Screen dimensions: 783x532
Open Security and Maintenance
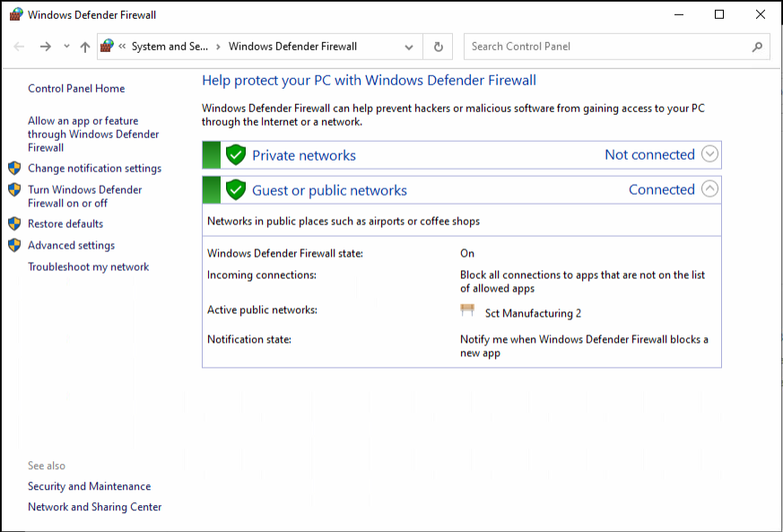(90, 486)
